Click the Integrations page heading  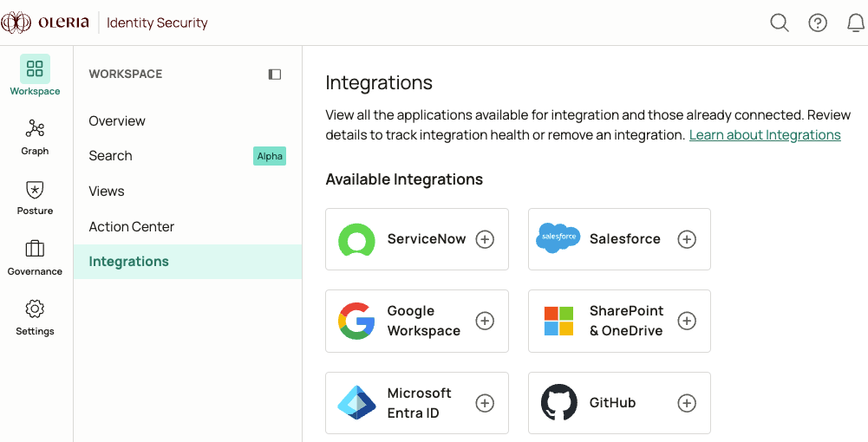pyautogui.click(x=379, y=83)
